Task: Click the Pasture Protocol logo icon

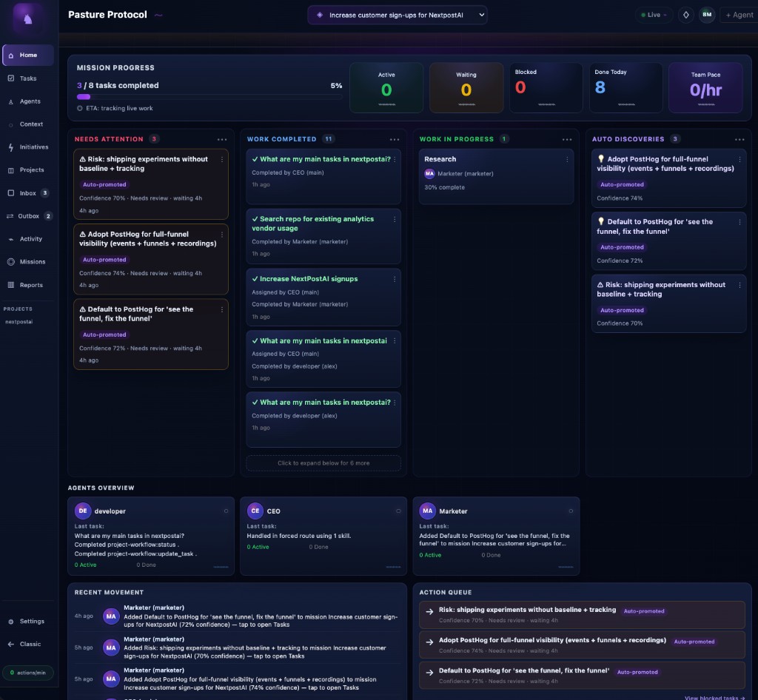Action: coord(27,18)
